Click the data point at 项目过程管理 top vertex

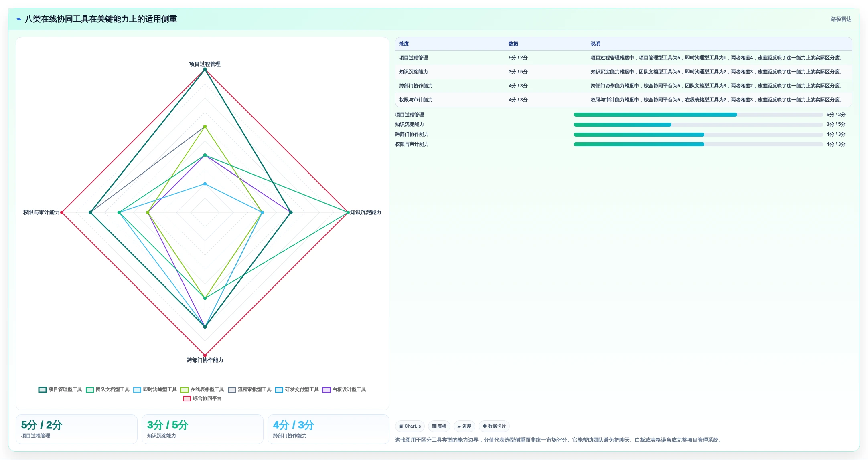click(x=205, y=69)
